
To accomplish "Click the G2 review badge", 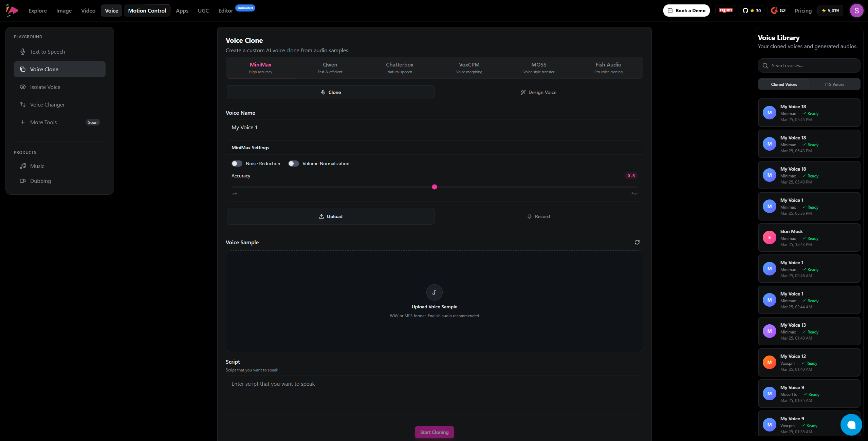I will click(778, 11).
